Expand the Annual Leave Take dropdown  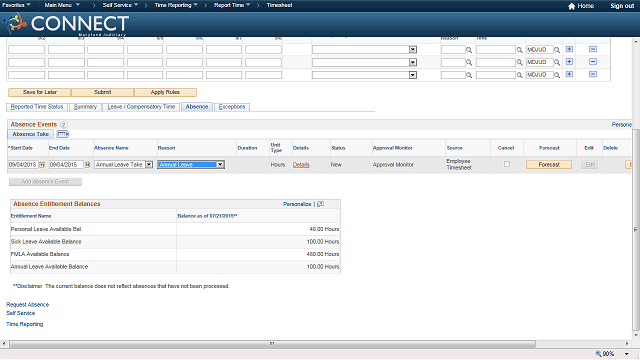click(149, 164)
